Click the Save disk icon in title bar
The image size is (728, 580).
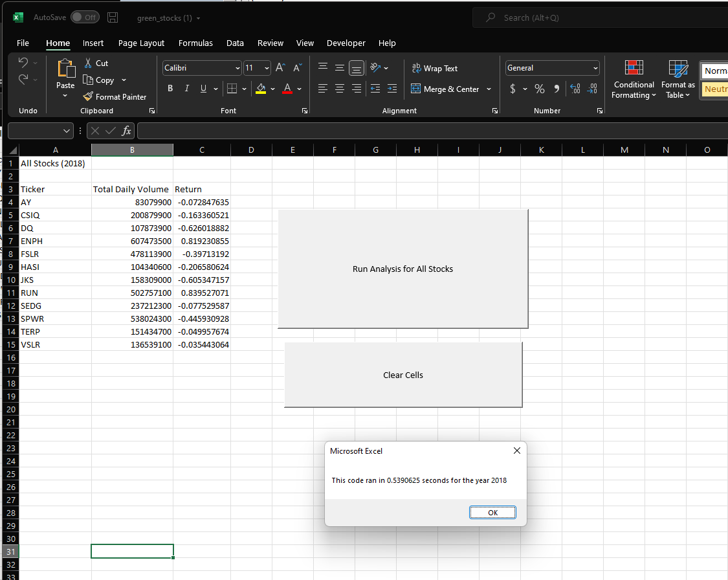[x=113, y=17]
